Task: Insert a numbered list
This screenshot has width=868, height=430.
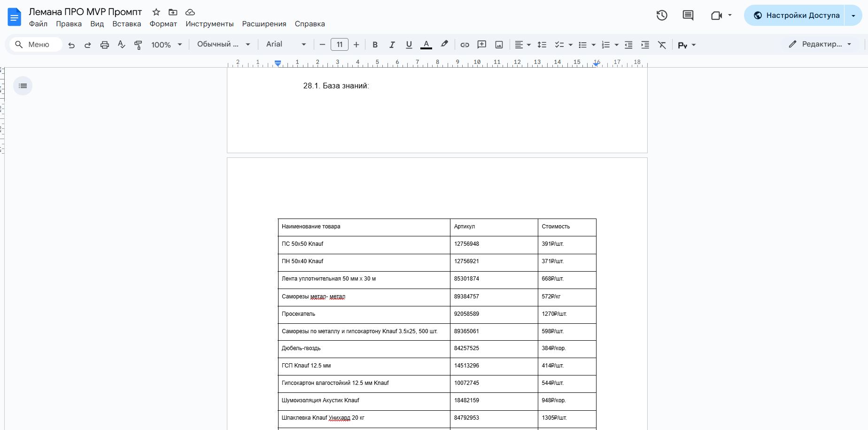Action: (x=605, y=45)
